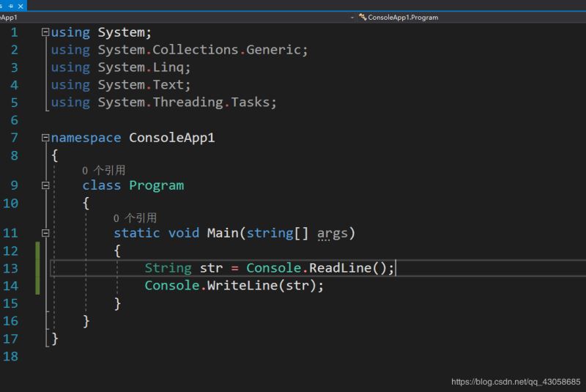
Task: Click the 'ConsoleApp1' namespace name
Action: (172, 138)
